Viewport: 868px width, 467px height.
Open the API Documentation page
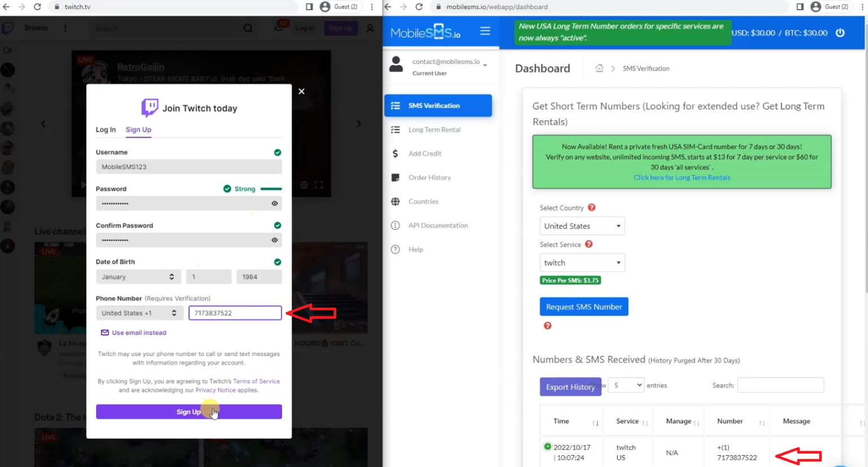(438, 225)
